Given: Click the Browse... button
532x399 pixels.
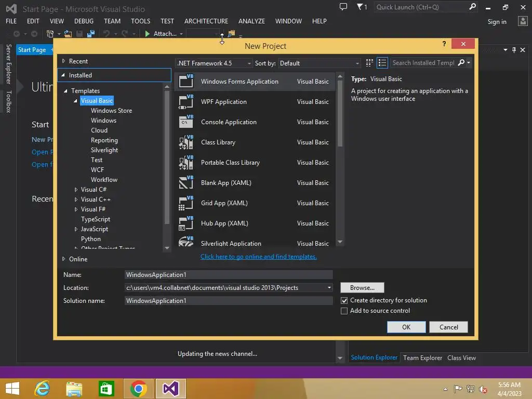Looking at the screenshot, I should coord(362,288).
